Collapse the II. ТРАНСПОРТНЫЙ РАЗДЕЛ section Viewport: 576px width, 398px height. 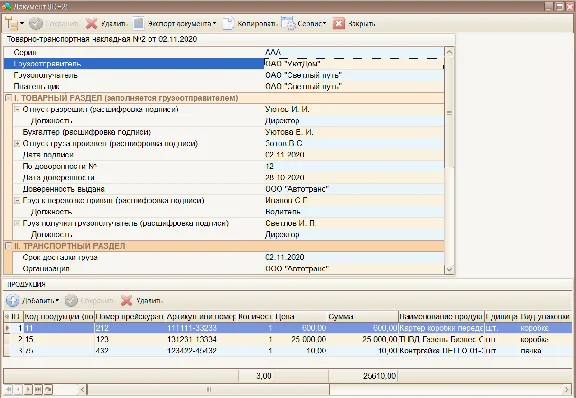(8, 246)
